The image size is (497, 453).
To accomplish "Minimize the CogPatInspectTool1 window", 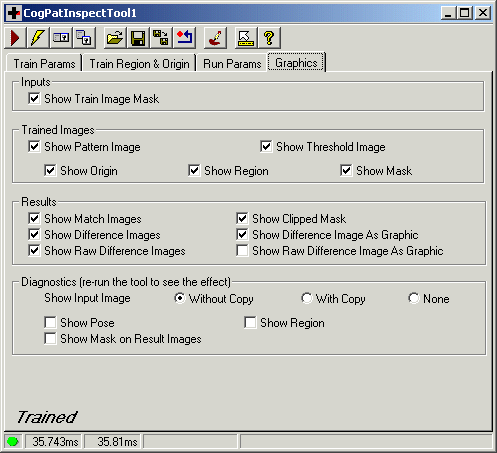I will click(x=448, y=13).
